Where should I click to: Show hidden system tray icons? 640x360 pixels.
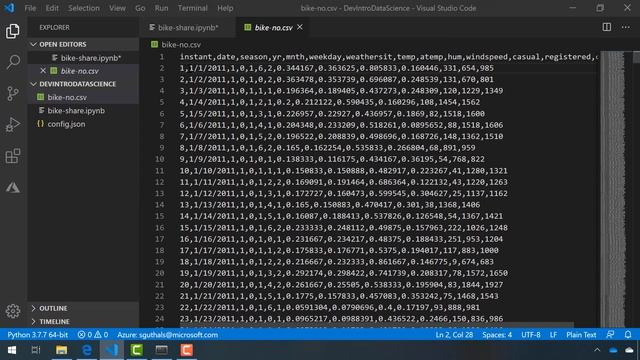[597, 350]
